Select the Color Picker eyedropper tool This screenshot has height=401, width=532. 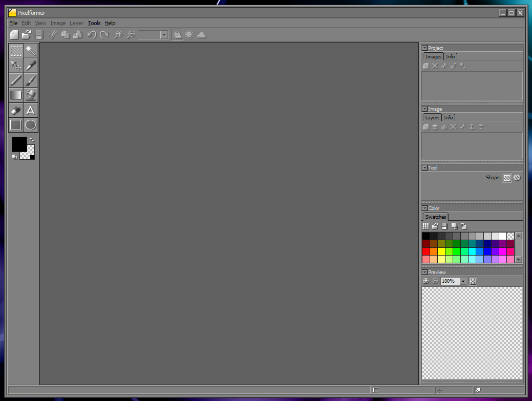(x=31, y=66)
